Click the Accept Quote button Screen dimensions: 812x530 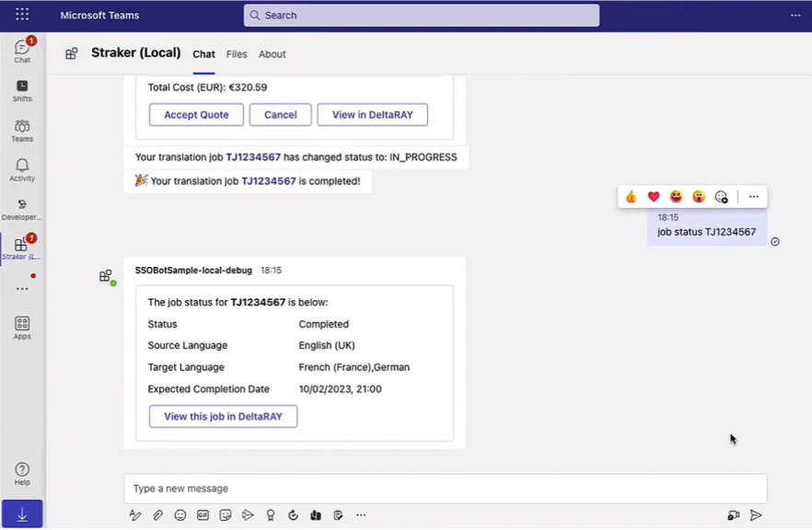coord(196,115)
